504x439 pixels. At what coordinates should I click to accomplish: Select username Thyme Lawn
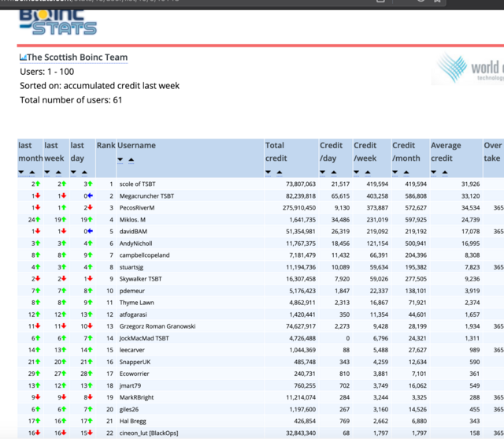click(x=136, y=303)
